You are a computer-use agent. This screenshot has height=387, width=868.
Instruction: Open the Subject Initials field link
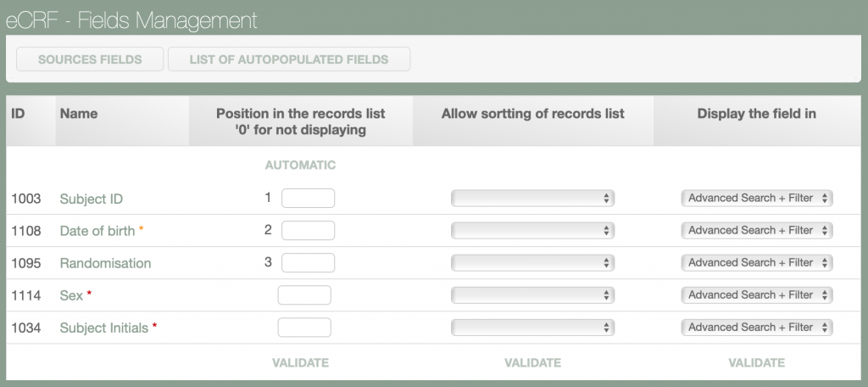coord(103,328)
